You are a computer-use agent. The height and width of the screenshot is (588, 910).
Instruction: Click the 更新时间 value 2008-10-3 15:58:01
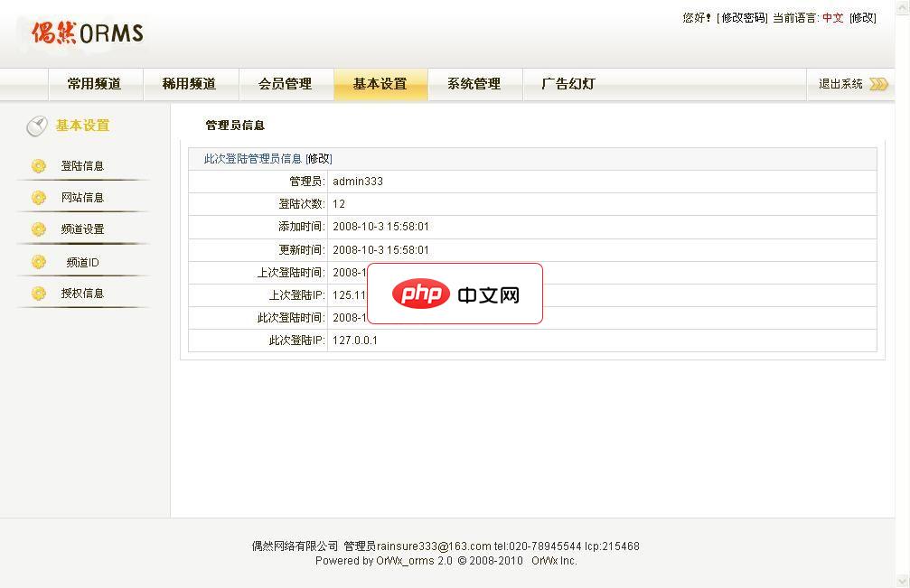click(x=380, y=250)
